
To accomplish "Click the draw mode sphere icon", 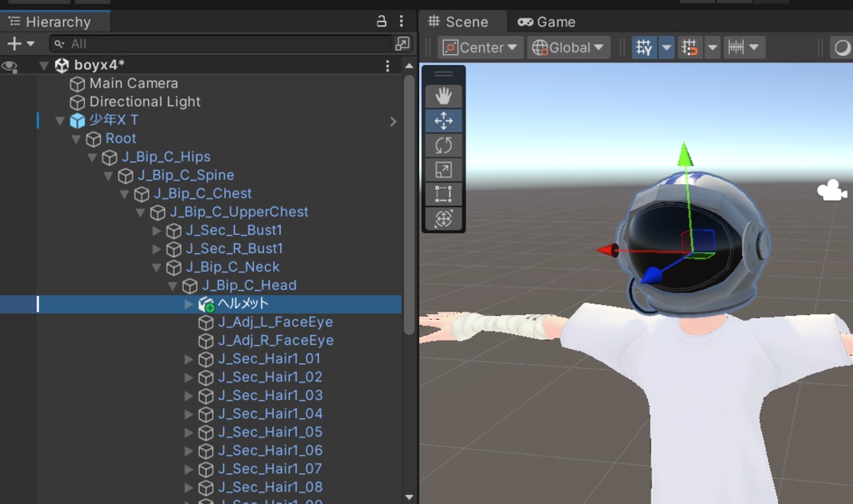I will tap(841, 47).
